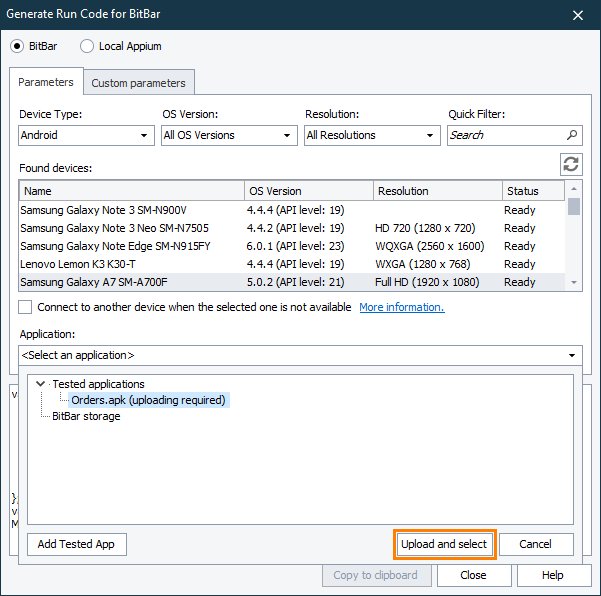Open the Device Type dropdown
This screenshot has height=596, width=601.
86,135
